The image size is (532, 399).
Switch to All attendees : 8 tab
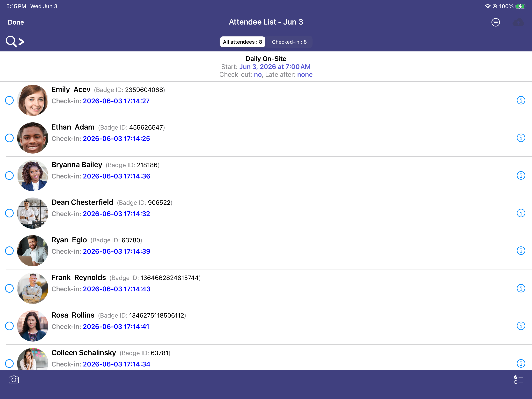(x=242, y=42)
